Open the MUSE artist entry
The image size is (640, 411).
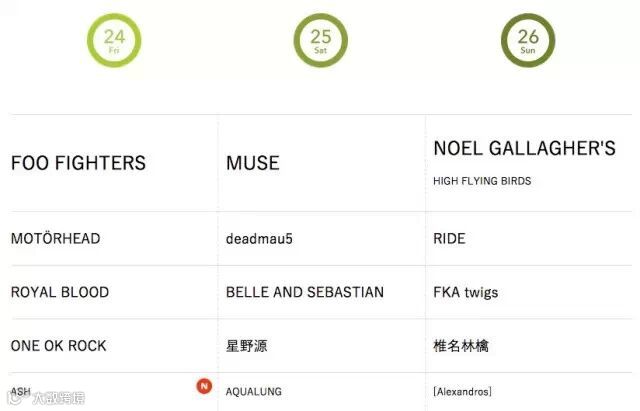[253, 163]
